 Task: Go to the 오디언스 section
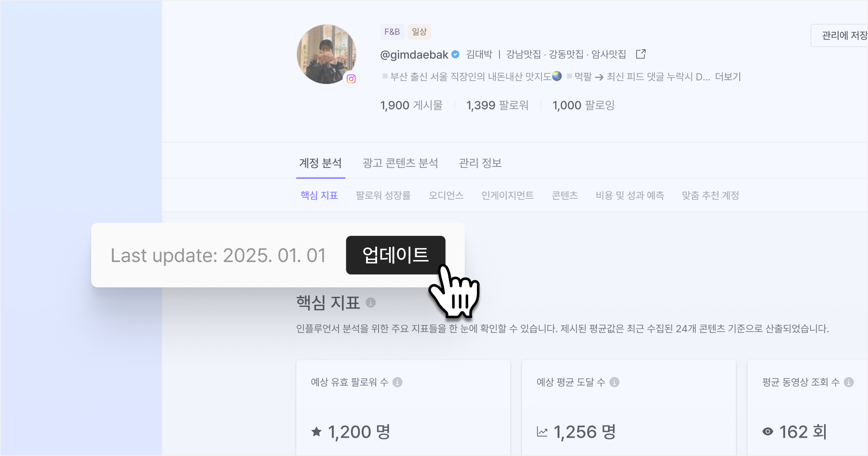pos(446,195)
